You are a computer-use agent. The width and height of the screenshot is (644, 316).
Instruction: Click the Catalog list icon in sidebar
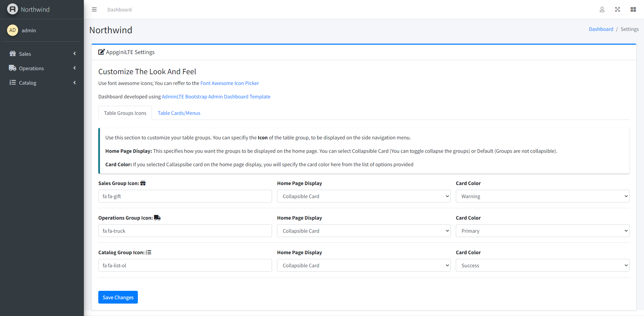(13, 83)
